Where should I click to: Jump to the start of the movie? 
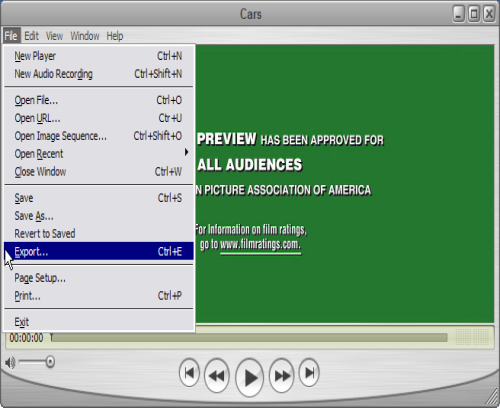[x=189, y=372]
